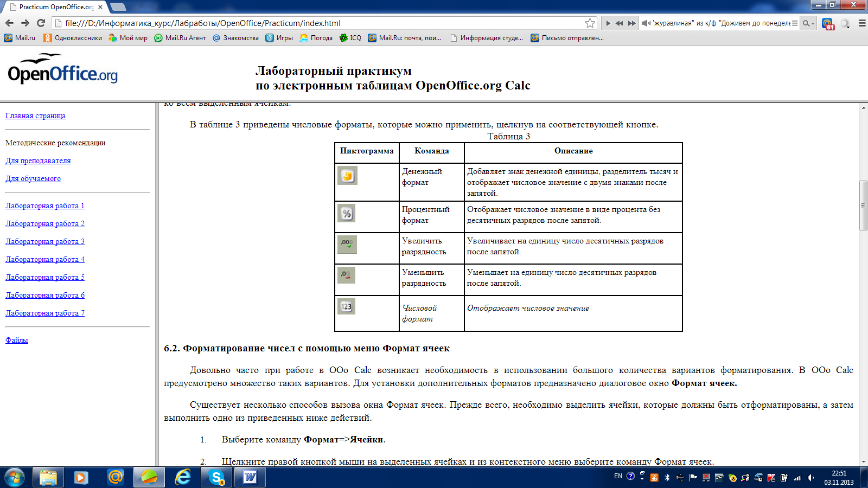Open the Mail.Ru Агент bookmark

tap(180, 38)
